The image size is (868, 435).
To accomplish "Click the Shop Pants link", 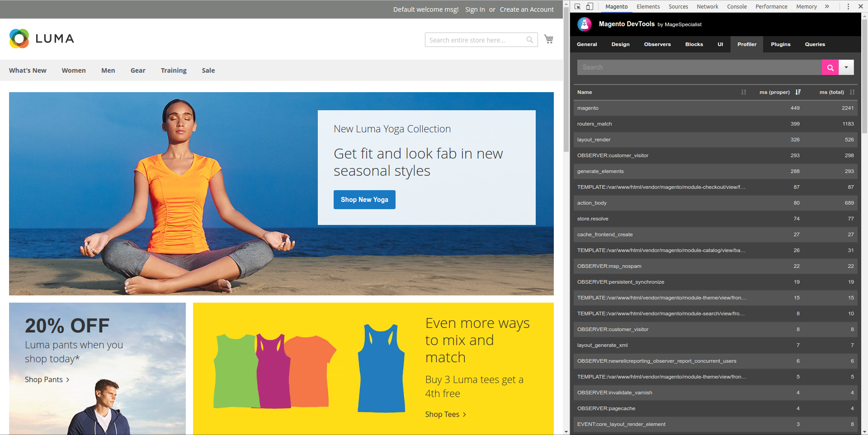I will [47, 379].
